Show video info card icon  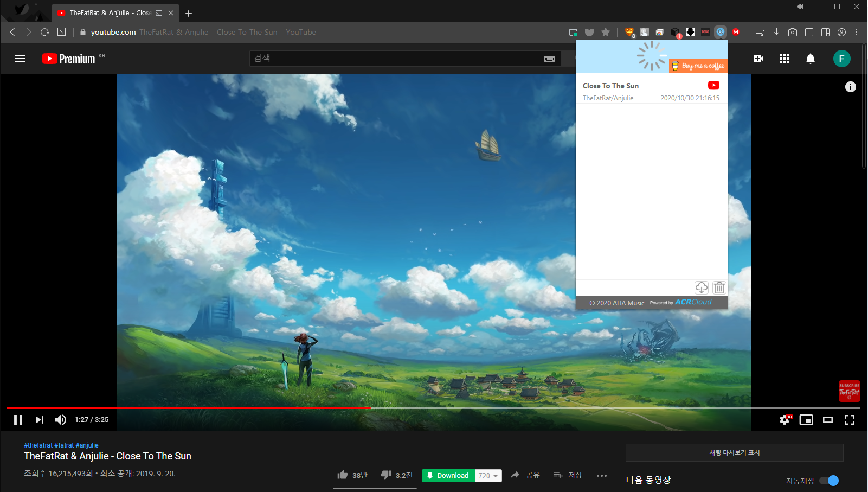(x=851, y=87)
